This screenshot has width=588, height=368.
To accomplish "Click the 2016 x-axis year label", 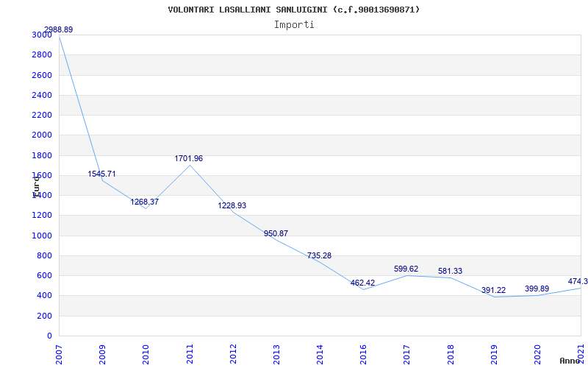I will pyautogui.click(x=363, y=354).
